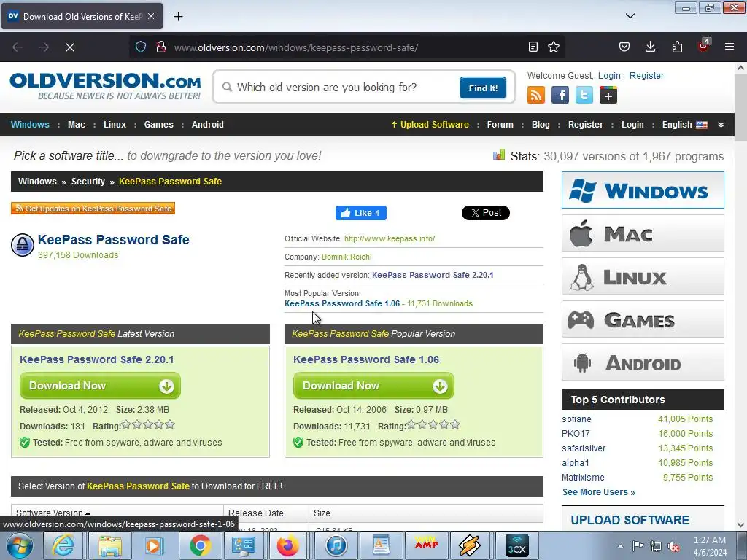Stop page loading with the X button
The height and width of the screenshot is (560, 747).
(x=69, y=47)
